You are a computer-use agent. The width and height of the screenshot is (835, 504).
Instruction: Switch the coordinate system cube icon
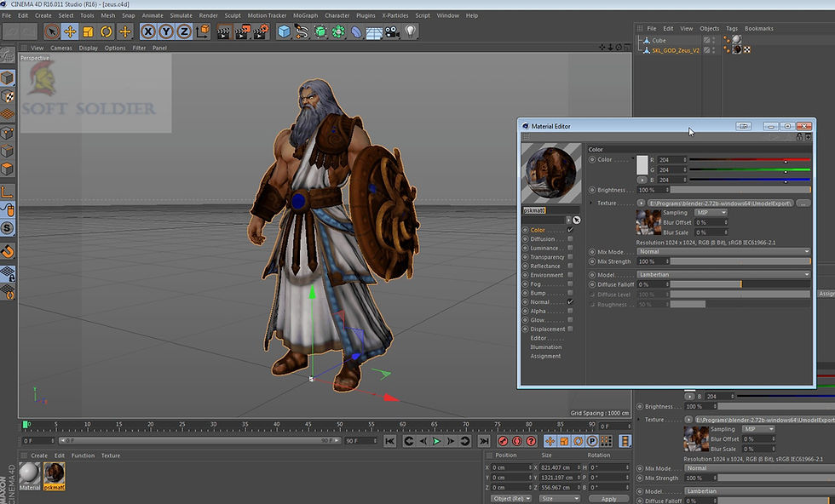[203, 32]
